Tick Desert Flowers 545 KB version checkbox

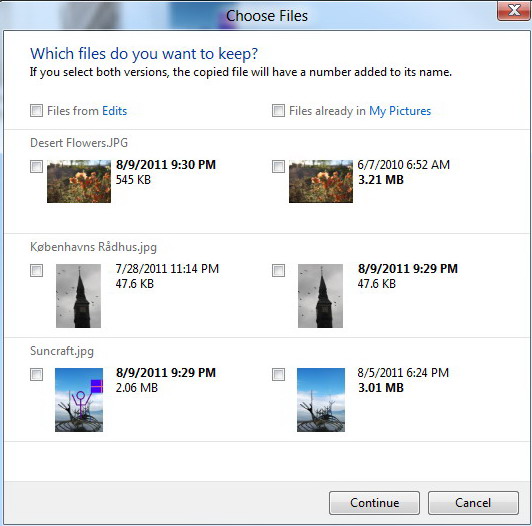(x=36, y=167)
